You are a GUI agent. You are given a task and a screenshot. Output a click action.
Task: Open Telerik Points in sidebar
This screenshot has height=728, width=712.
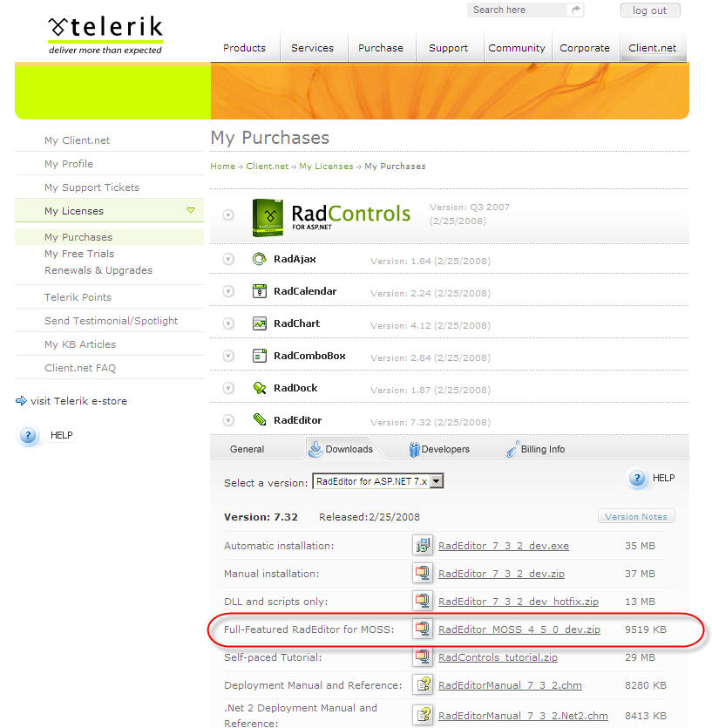[x=78, y=297]
